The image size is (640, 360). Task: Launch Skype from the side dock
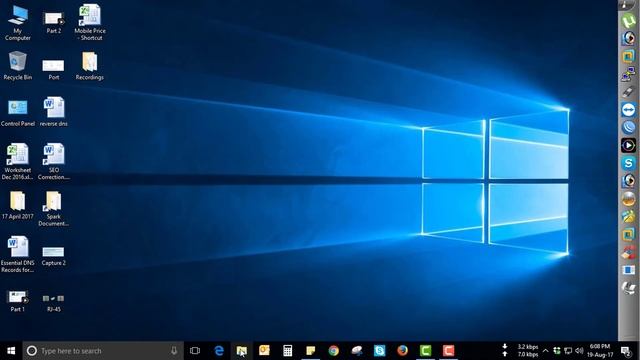(x=629, y=163)
